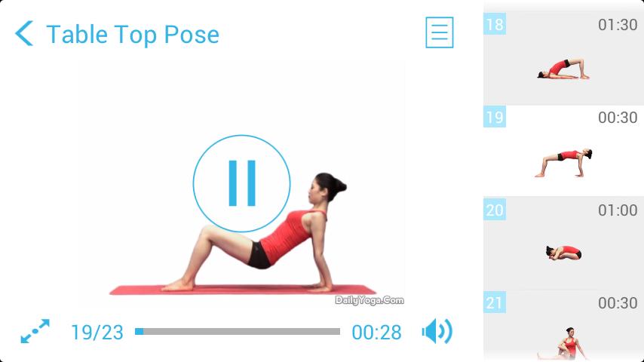Image resolution: width=644 pixels, height=362 pixels.
Task: Toggle the pose list menu icon
Action: (x=440, y=32)
